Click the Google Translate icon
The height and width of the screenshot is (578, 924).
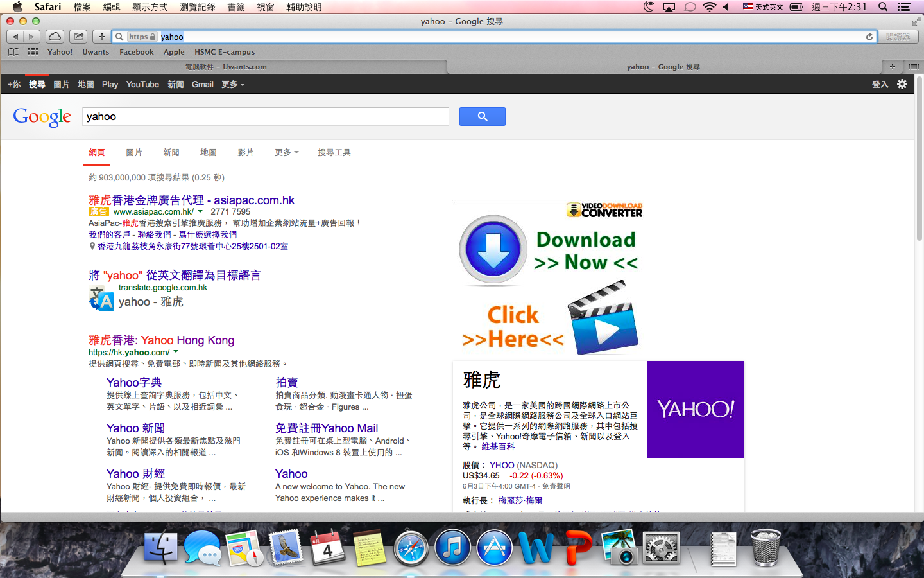101,299
